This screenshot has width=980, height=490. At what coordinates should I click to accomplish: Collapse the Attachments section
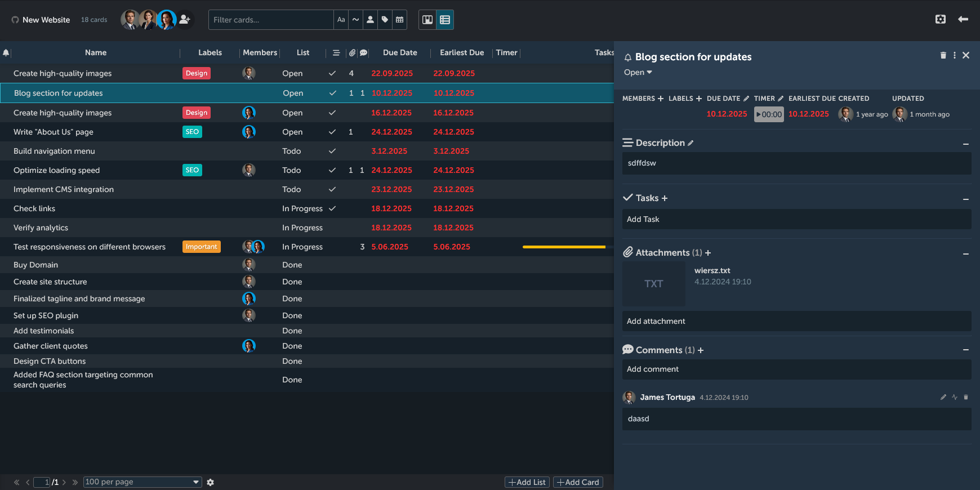pos(966,254)
